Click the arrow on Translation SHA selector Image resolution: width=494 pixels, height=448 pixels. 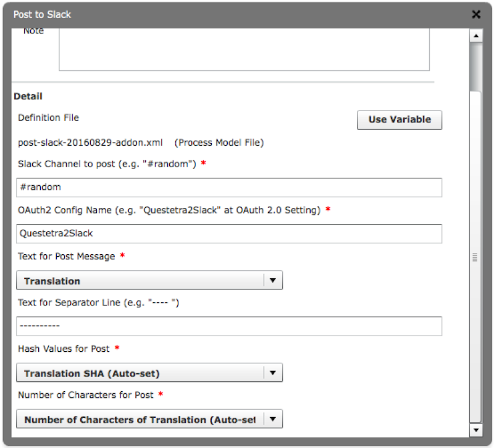tap(272, 372)
